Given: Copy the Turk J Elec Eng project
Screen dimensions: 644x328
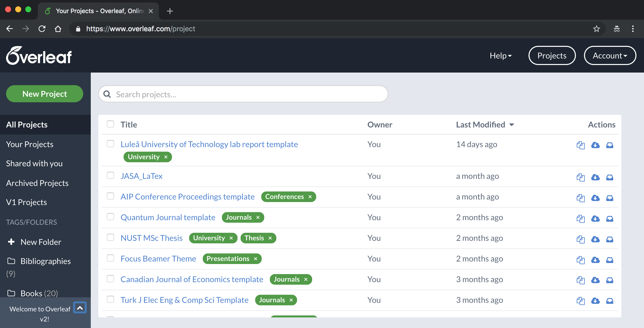Looking at the screenshot, I should tap(580, 301).
